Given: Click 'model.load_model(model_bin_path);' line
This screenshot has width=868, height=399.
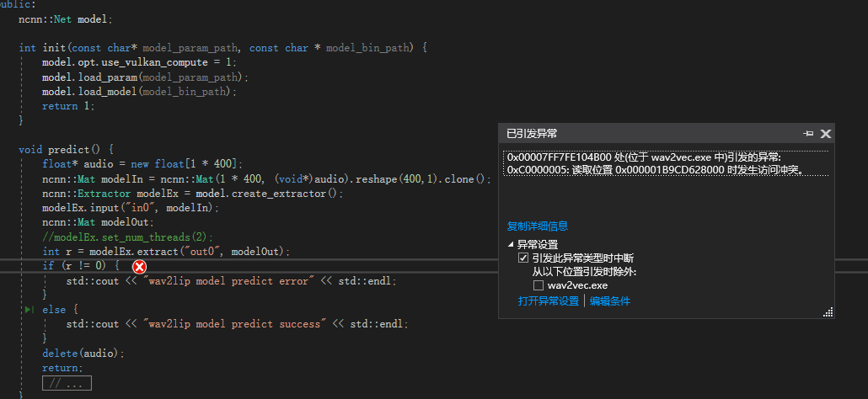Looking at the screenshot, I should pyautogui.click(x=140, y=91).
